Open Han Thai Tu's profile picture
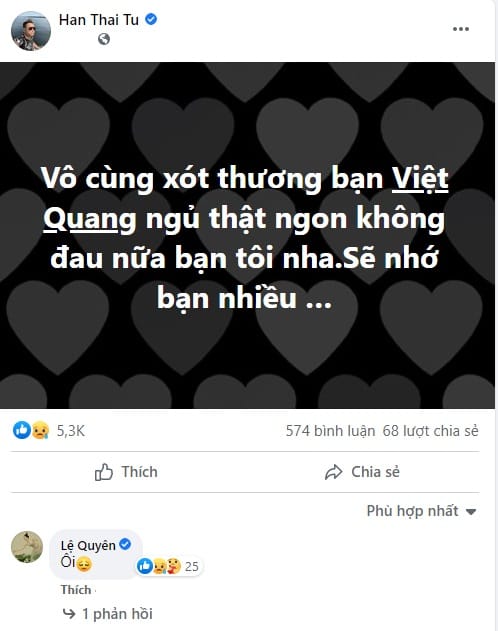Image resolution: width=498 pixels, height=631 pixels. (x=31, y=31)
